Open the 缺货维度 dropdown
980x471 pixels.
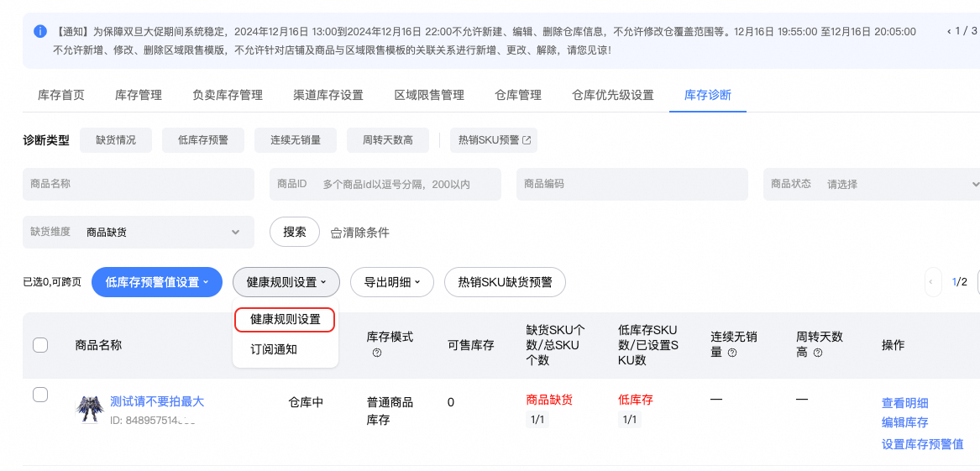pyautogui.click(x=138, y=233)
